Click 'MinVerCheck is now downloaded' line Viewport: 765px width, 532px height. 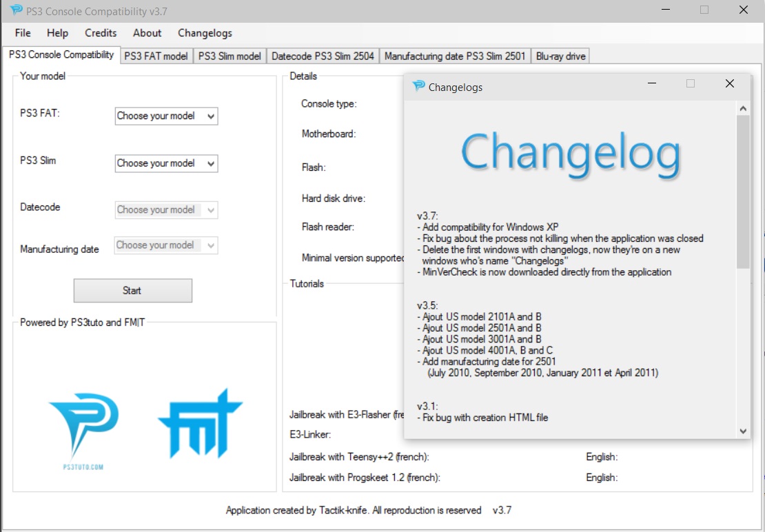tap(544, 272)
